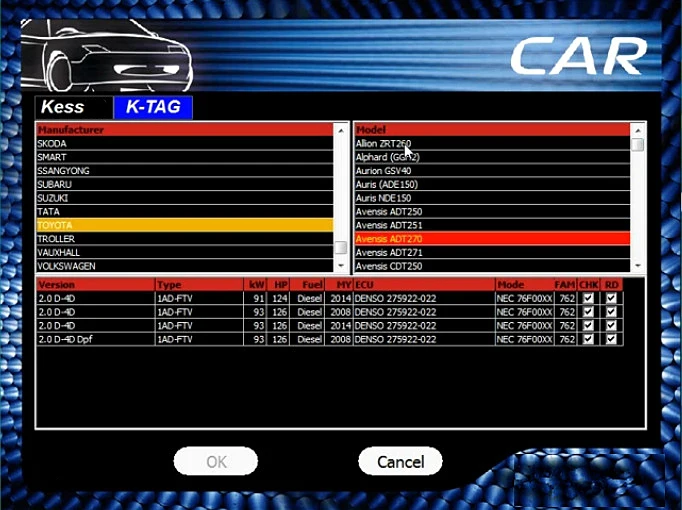682x510 pixels.
Task: Click the Manufacturer list scrollbar thumb
Action: [x=341, y=247]
